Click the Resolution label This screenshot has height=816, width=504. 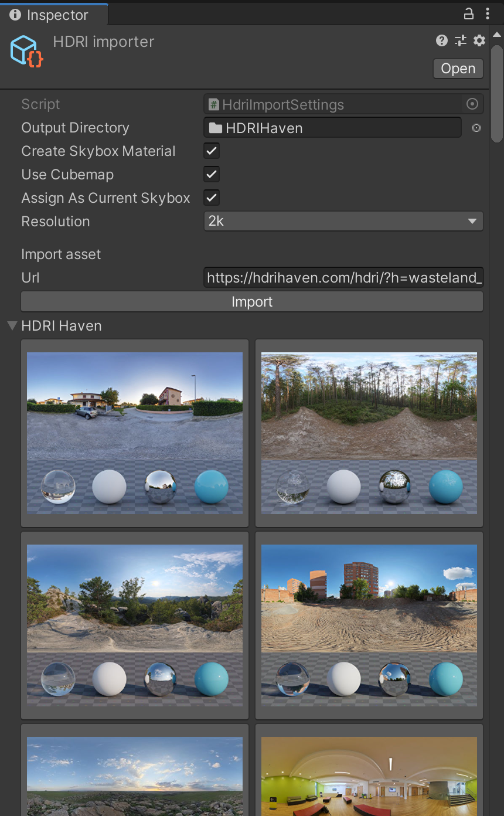click(56, 222)
